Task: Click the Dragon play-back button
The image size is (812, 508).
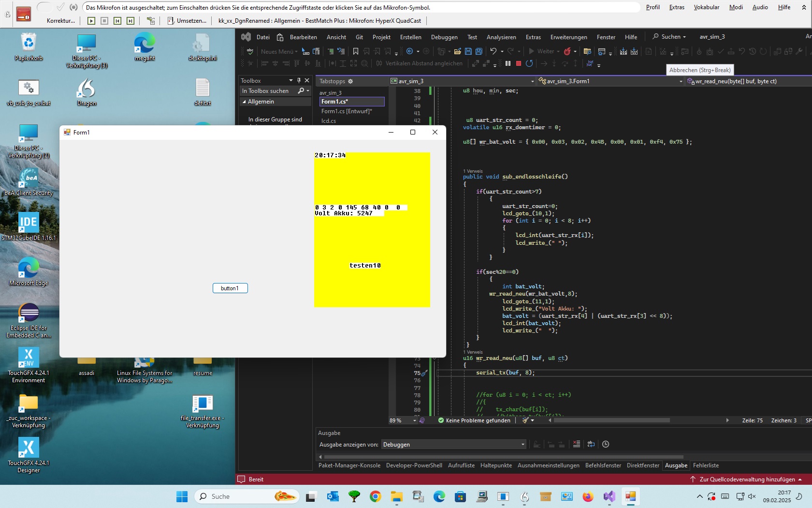Action: pyautogui.click(x=91, y=21)
